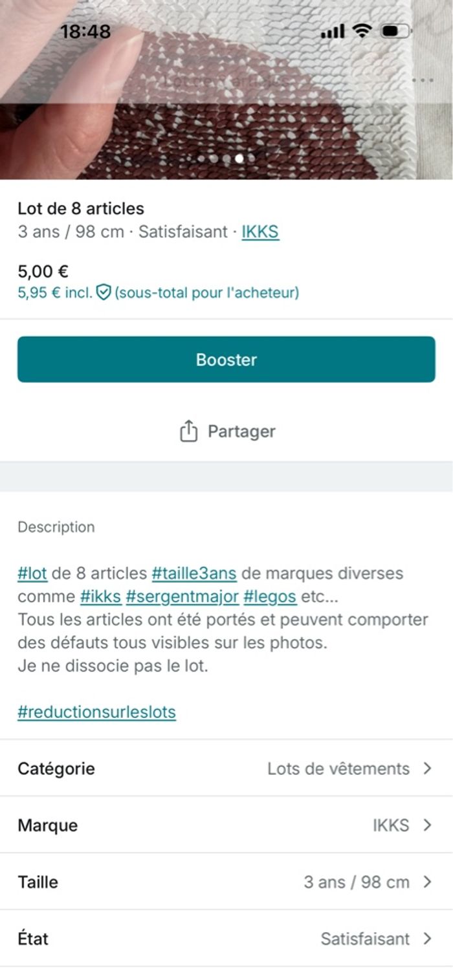Expand the Catégorie row chevron
This screenshot has width=453, height=980.
[427, 768]
